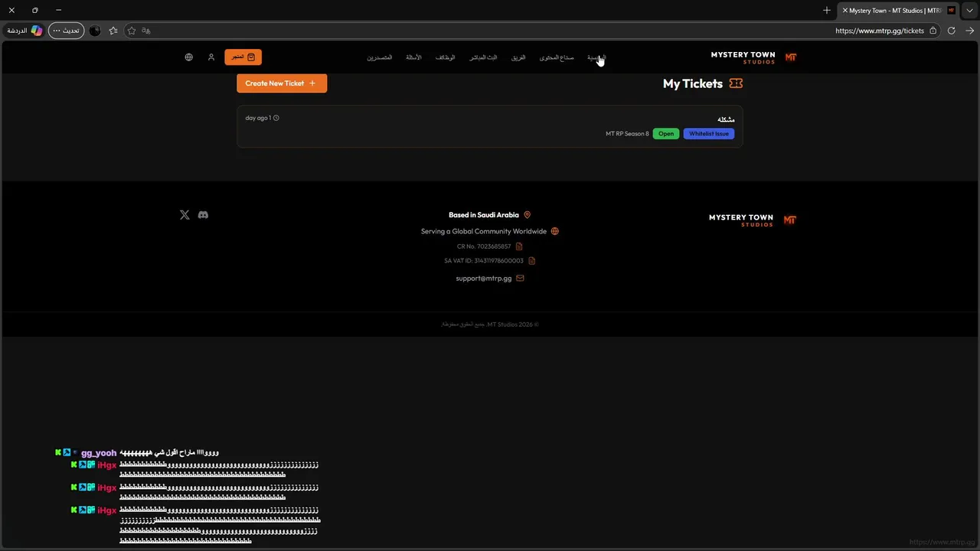Close the Mystery Town browser tab
This screenshot has height=551, width=980.
(845, 11)
